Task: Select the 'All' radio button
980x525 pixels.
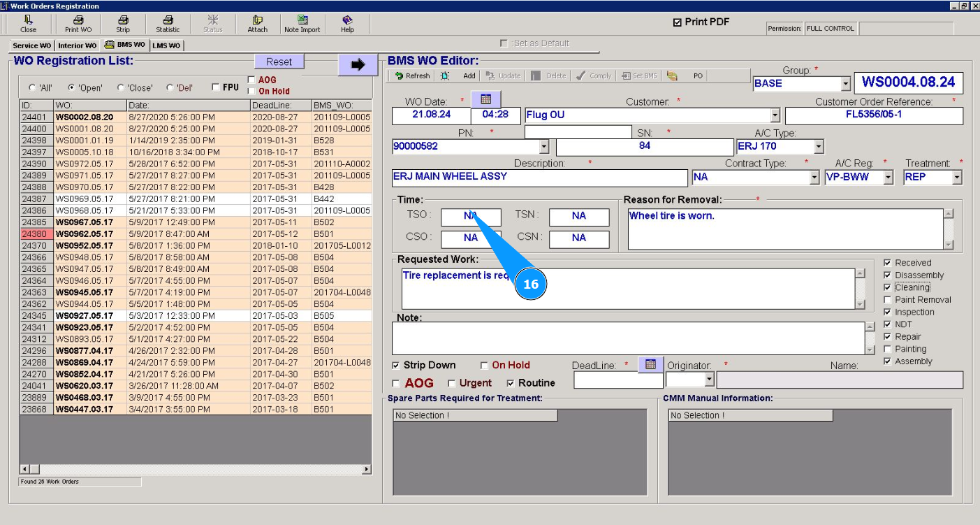Action: 32,88
